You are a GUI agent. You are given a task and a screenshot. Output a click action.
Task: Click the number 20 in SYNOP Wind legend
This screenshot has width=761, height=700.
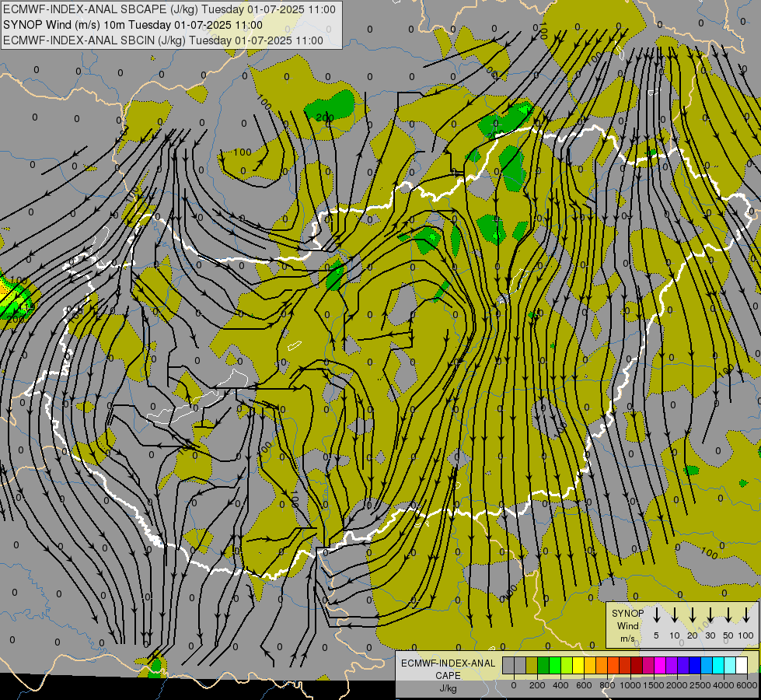(x=692, y=635)
